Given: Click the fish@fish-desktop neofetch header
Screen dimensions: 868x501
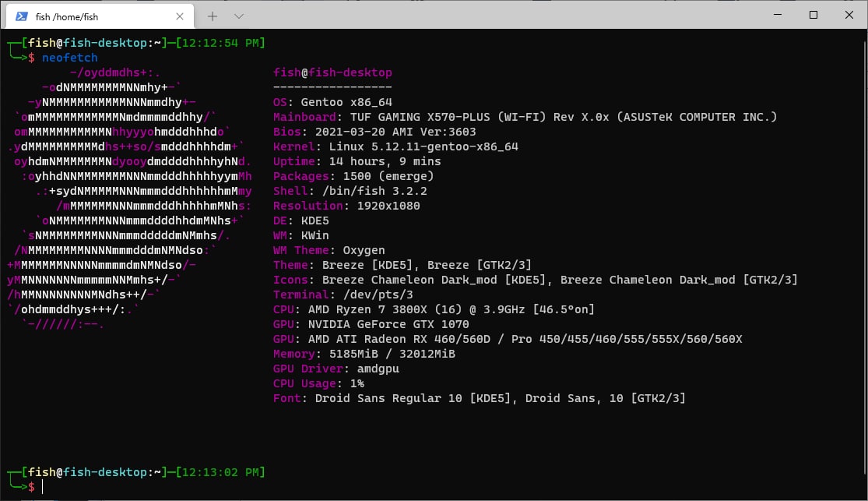Looking at the screenshot, I should click(332, 72).
